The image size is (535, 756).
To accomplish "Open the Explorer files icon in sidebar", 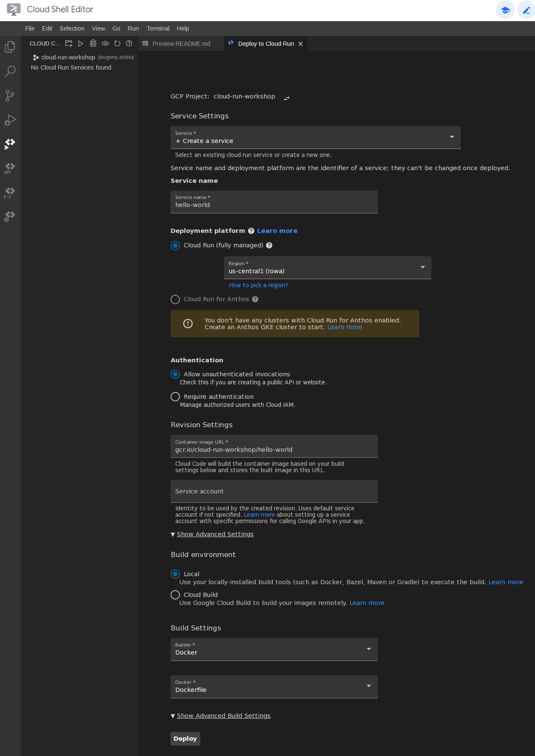I will pos(10,47).
